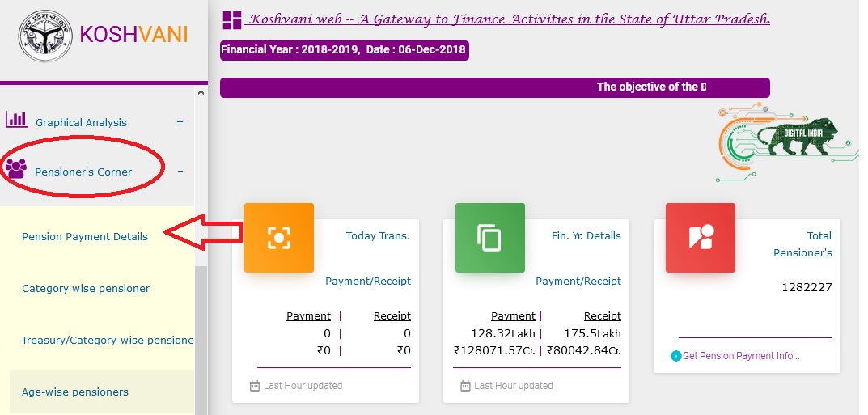The height and width of the screenshot is (415, 868).
Task: Click the blue info icon beside Get Pension Payment Info
Action: (x=675, y=356)
